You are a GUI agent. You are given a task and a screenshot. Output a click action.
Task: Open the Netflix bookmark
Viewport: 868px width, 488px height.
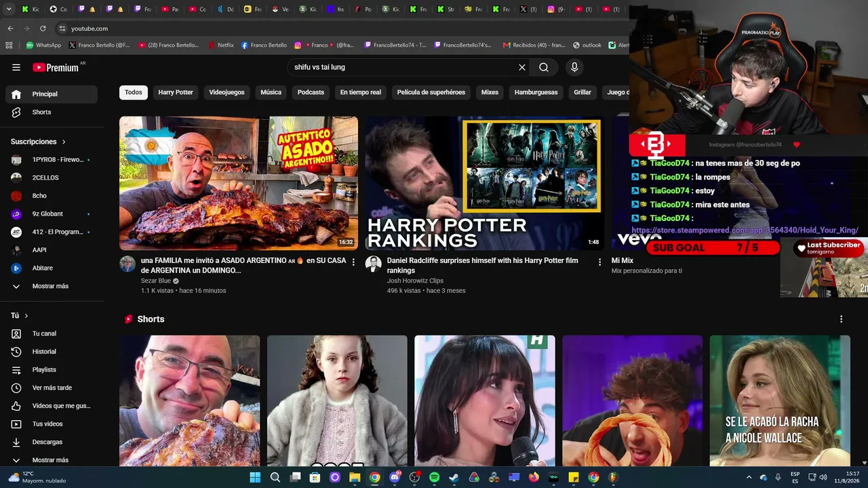coord(220,45)
